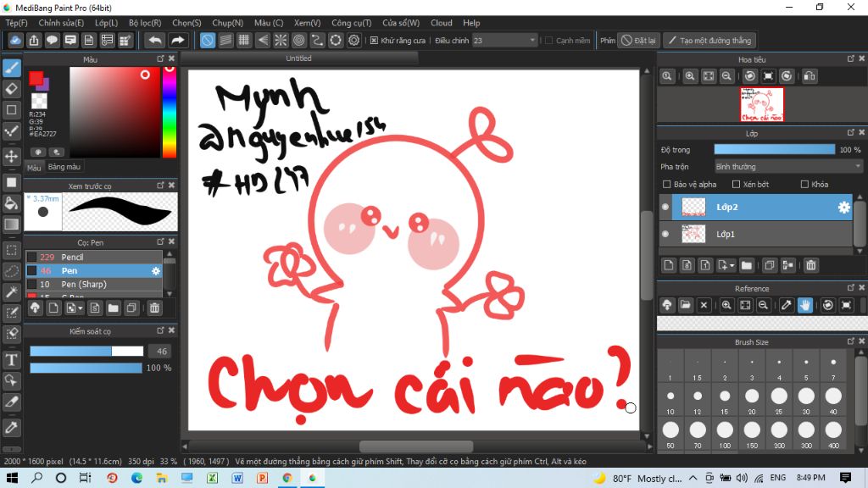This screenshot has width=868, height=488.
Task: Select the Text tool
Action: pyautogui.click(x=12, y=360)
